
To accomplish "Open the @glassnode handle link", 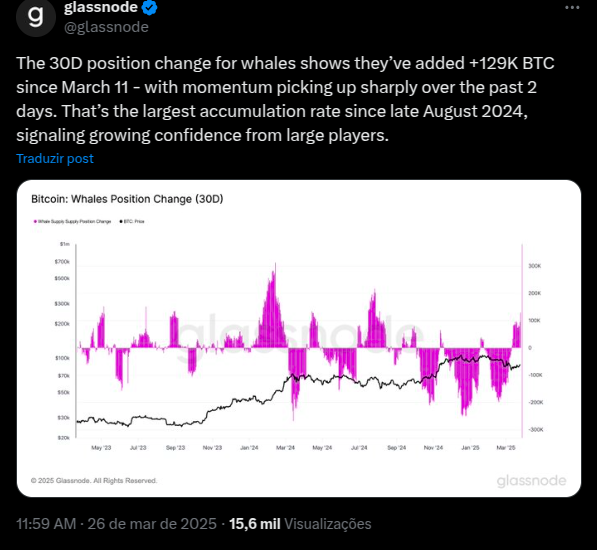I will [106, 27].
